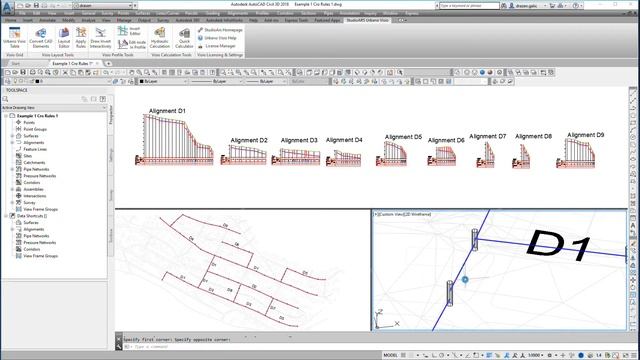Click Open folder icon in quick access toolbar
This screenshot has height=360, width=640.
[x=28, y=6]
